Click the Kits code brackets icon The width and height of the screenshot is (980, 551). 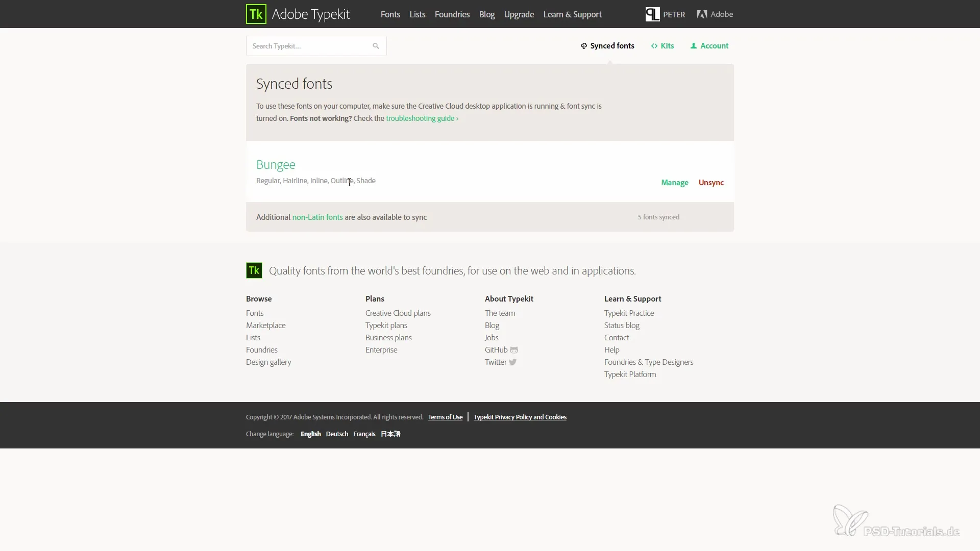click(654, 46)
